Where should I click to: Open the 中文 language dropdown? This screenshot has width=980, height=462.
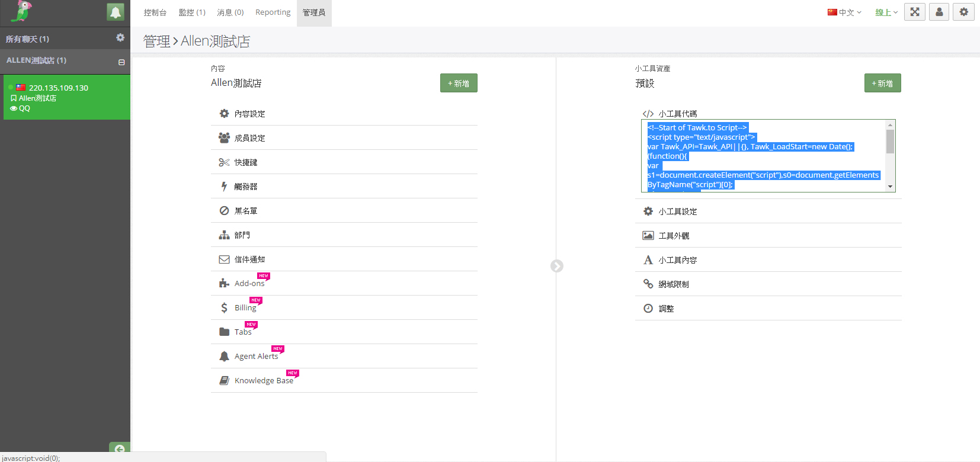[x=845, y=12]
